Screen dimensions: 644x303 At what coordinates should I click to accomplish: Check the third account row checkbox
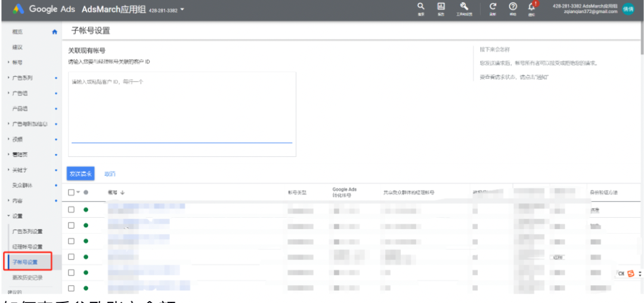click(x=72, y=241)
